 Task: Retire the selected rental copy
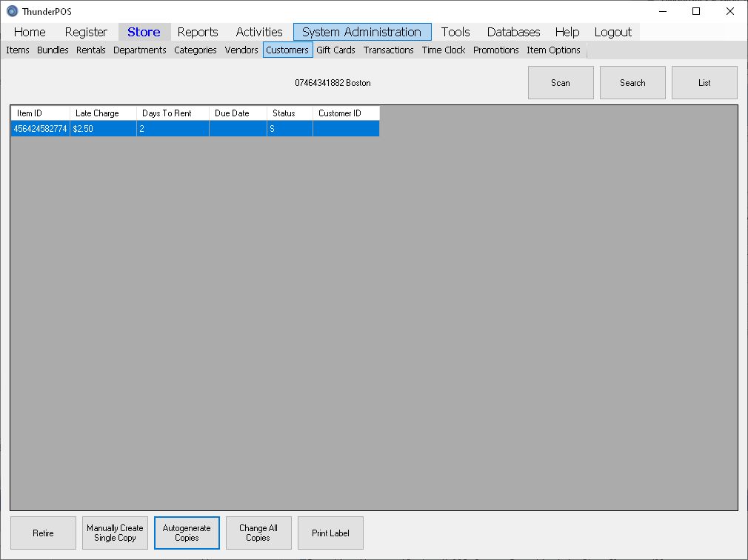(x=43, y=533)
